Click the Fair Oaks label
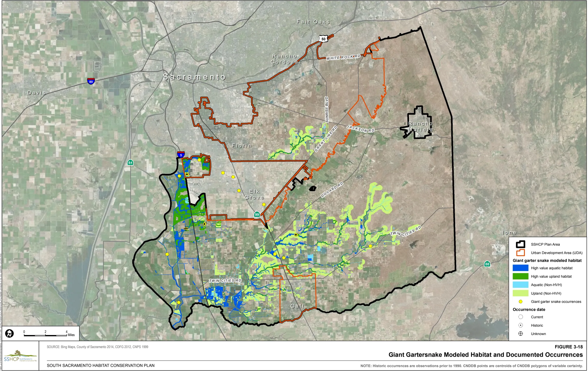 313,22
